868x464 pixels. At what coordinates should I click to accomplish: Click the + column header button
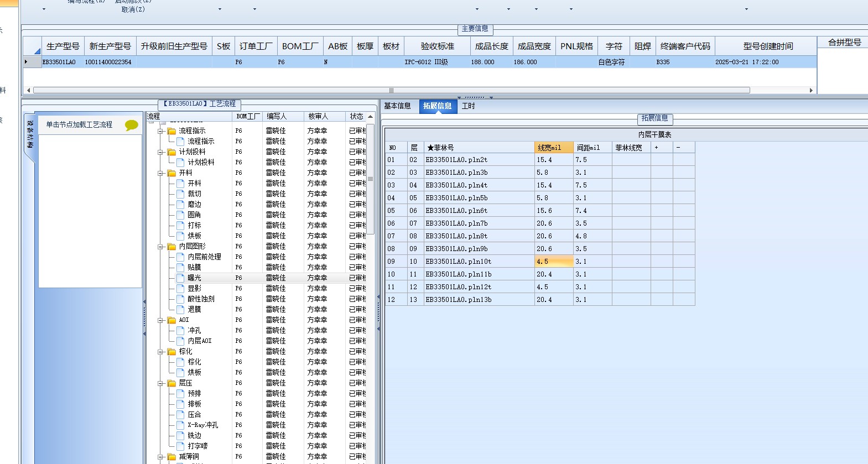click(662, 147)
